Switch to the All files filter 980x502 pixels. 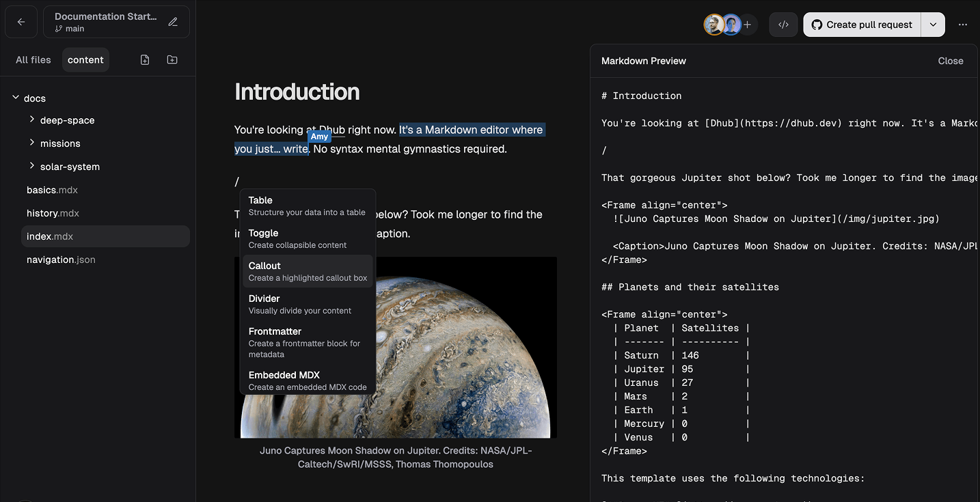[33, 59]
